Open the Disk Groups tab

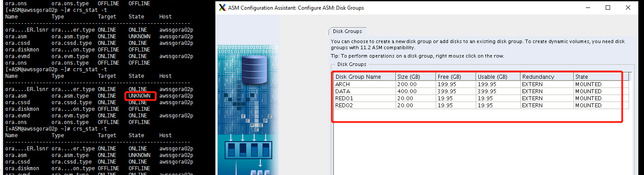348,31
